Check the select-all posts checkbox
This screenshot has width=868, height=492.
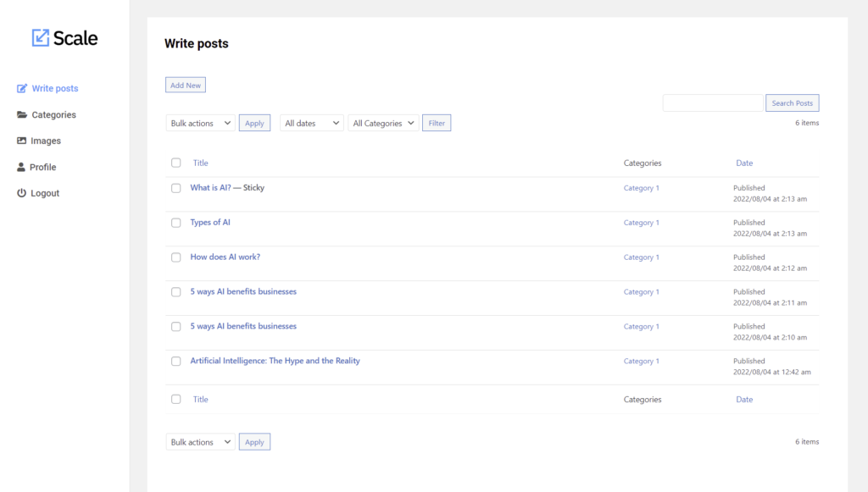(175, 163)
